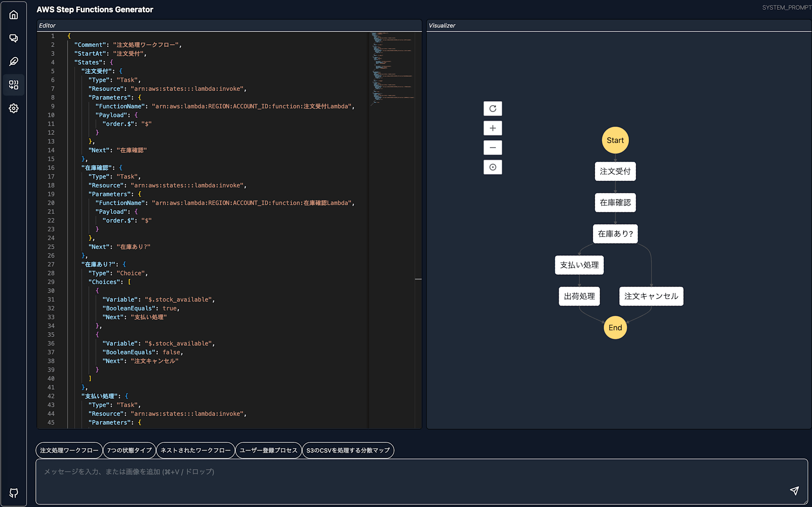Choose the ユーザー登録プロセス preset

click(x=268, y=450)
